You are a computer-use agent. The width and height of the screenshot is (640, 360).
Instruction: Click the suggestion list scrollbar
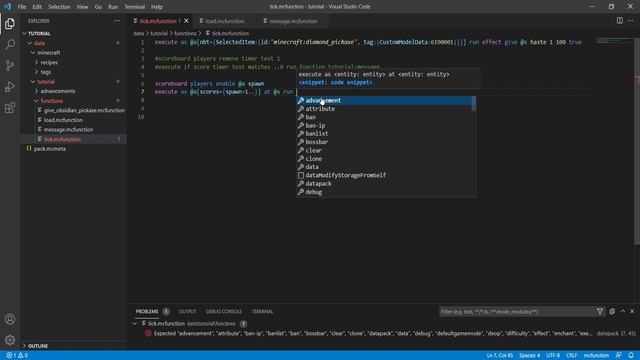point(473,104)
